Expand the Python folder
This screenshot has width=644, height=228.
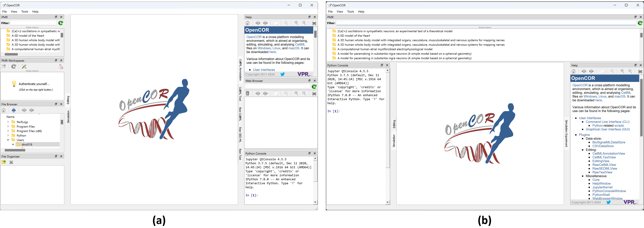point(8,135)
